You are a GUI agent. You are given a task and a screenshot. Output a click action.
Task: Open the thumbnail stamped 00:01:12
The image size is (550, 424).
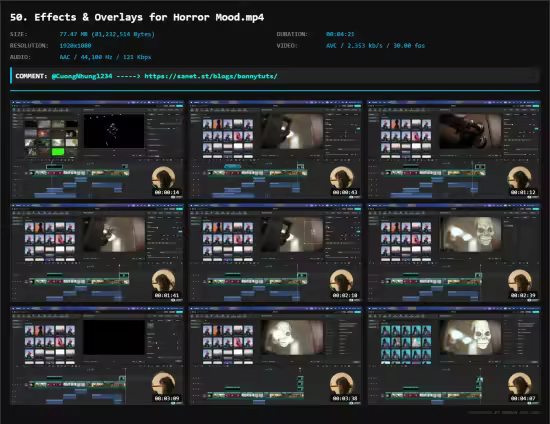454,150
